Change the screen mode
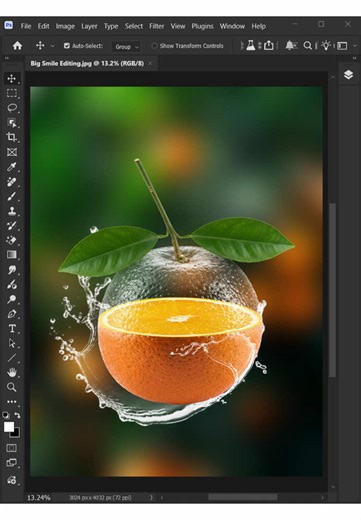Image resolution: width=361 pixels, height=520 pixels. coord(12,463)
